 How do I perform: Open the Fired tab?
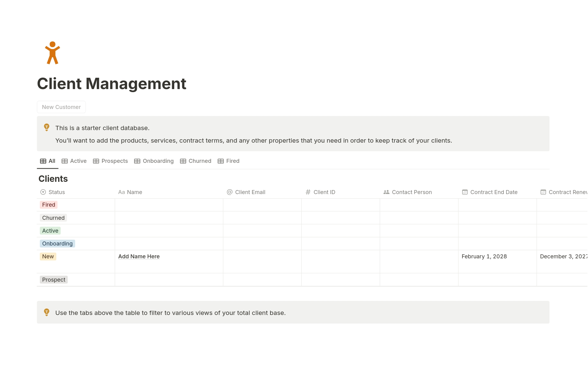point(228,161)
